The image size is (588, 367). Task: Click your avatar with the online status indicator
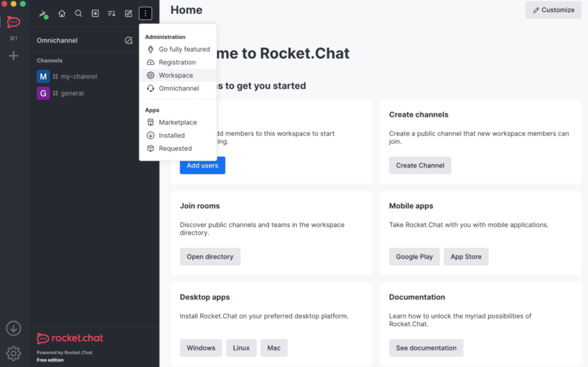(x=43, y=13)
